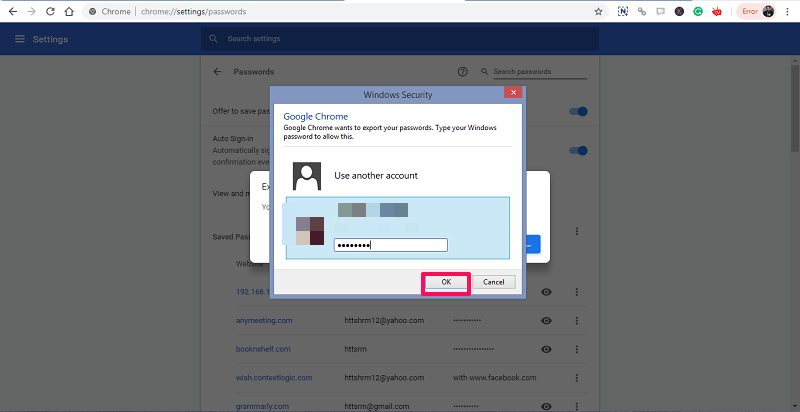Close the Windows Security dialog

[513, 92]
